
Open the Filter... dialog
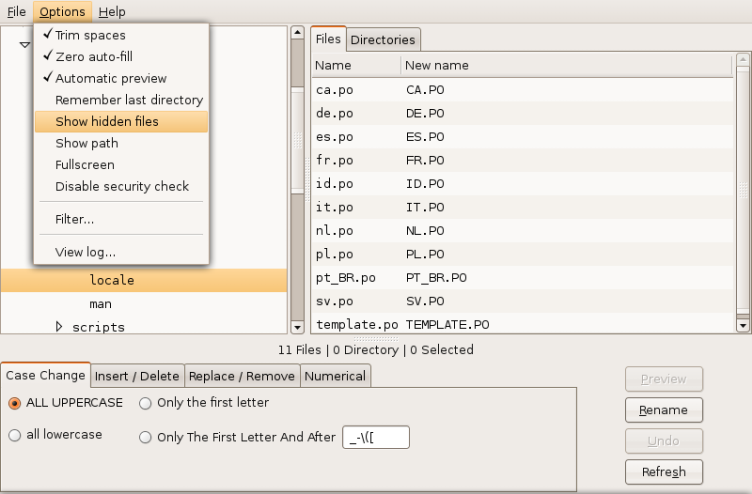(74, 219)
